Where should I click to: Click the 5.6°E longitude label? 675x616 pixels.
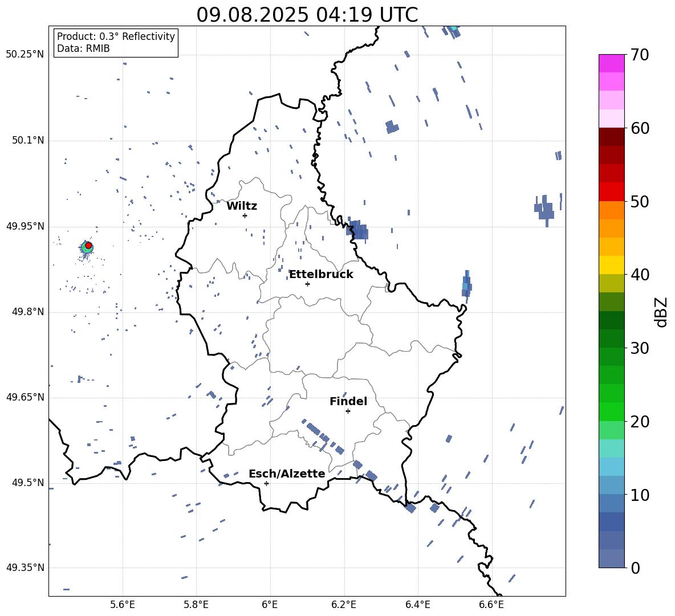click(123, 605)
